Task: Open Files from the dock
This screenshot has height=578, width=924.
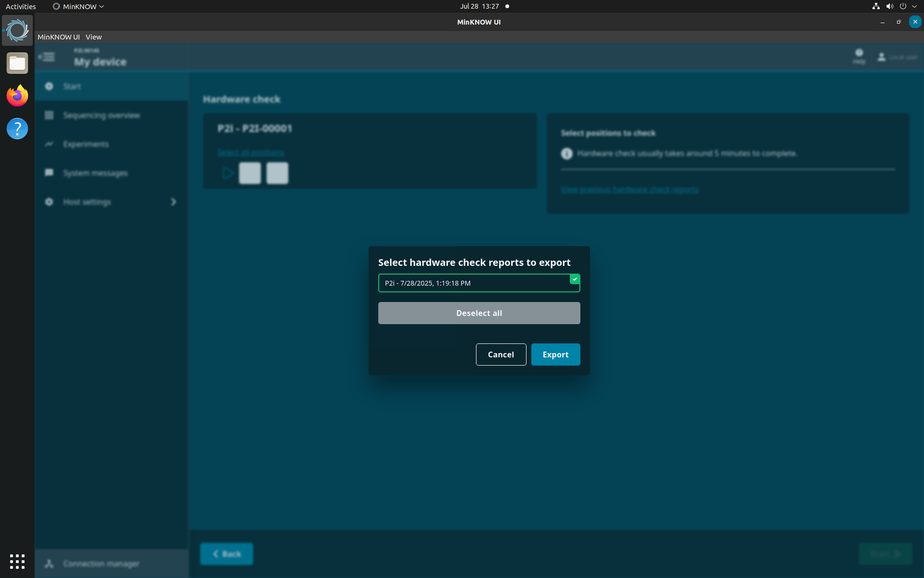Action: (17, 63)
